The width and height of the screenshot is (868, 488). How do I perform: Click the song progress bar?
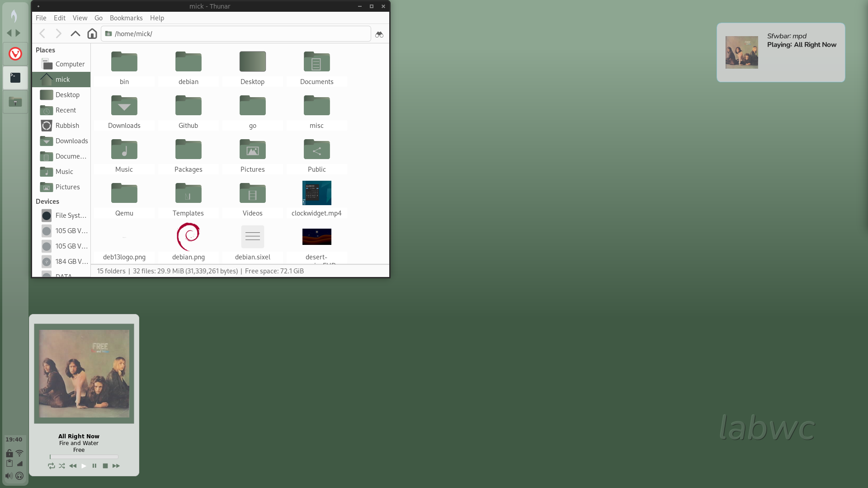coord(84,457)
